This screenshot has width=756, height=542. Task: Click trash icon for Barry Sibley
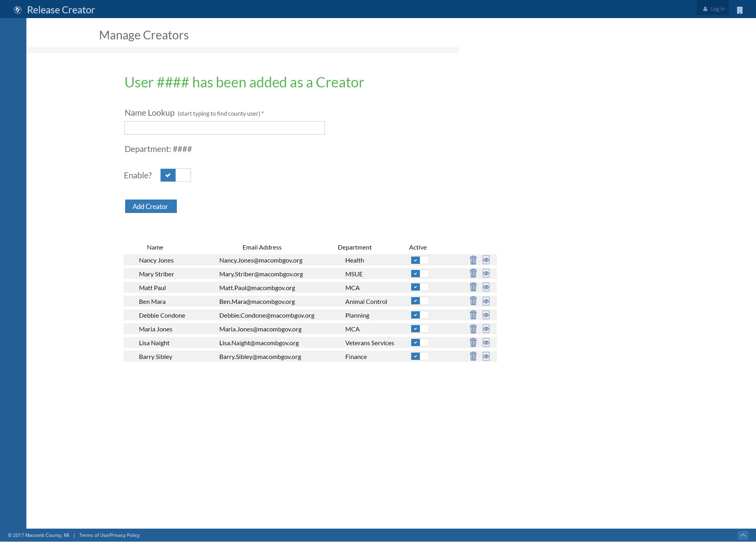[473, 356]
